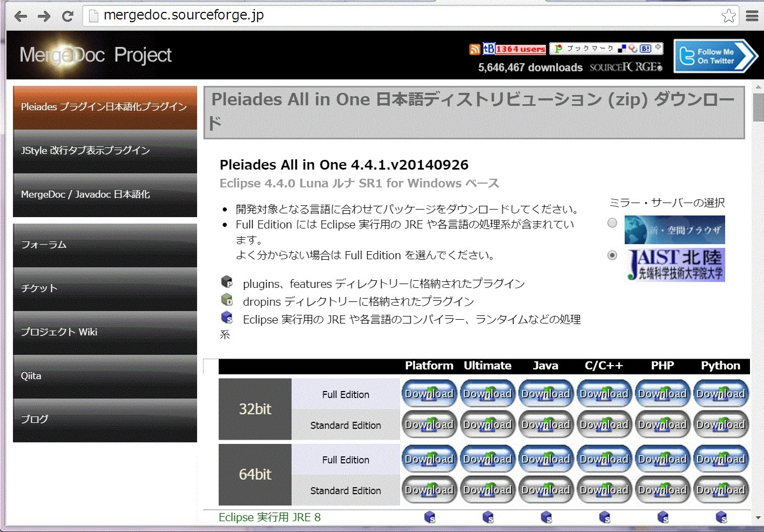Click JRE 8 icon under PHP column
The height and width of the screenshot is (532, 764).
663,517
